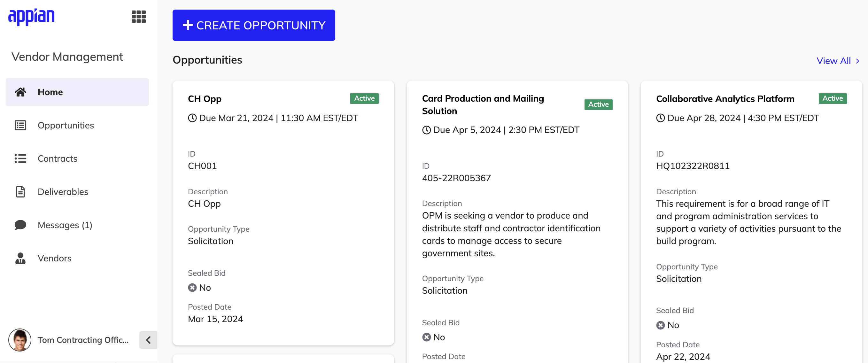Click Active badge on Collaborative Analytics card
The image size is (868, 363).
(x=833, y=98)
